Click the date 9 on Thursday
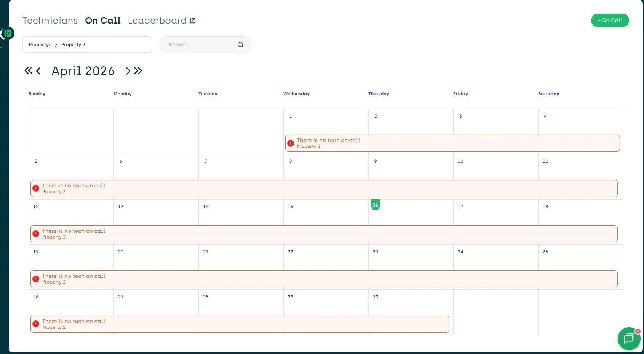 point(376,161)
